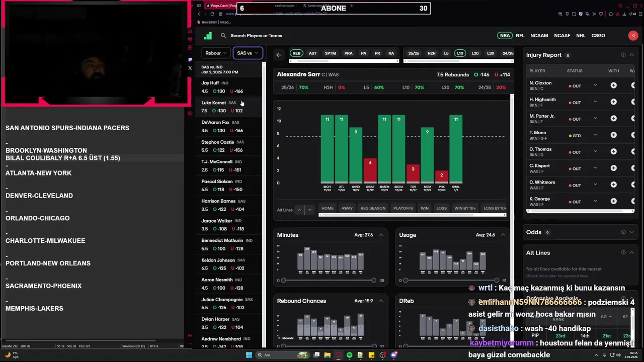The image size is (644, 362).
Task: Collapse the Injury Report panel
Action: (x=631, y=55)
